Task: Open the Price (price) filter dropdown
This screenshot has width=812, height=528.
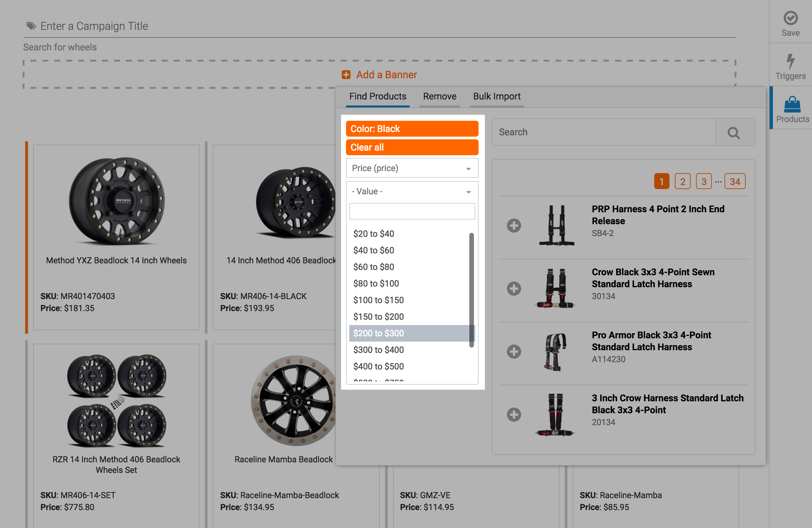Action: 412,168
